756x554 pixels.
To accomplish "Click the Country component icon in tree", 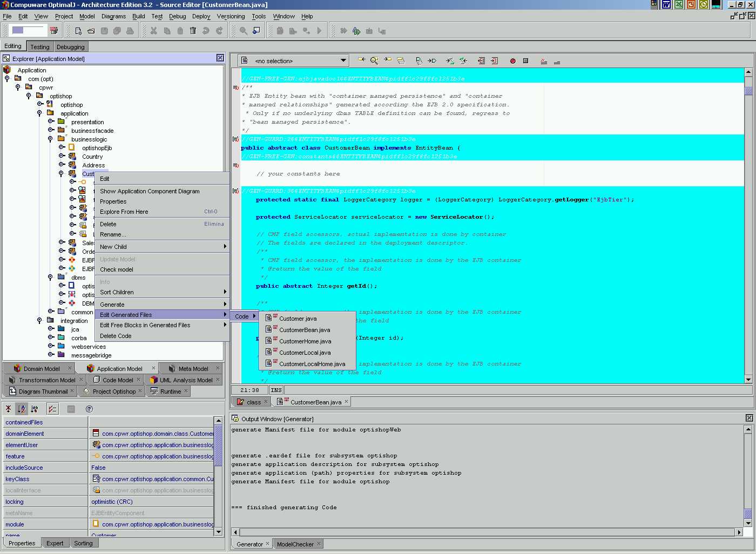I will (x=72, y=157).
